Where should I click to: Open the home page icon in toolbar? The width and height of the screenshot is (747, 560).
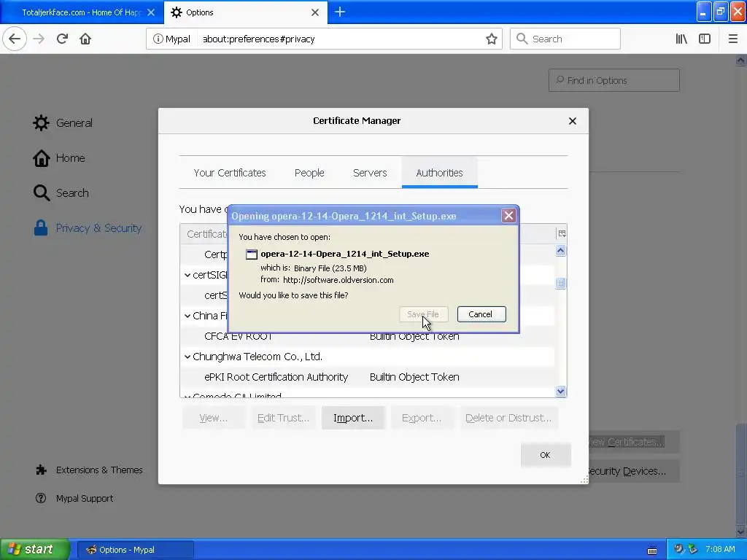pos(85,39)
